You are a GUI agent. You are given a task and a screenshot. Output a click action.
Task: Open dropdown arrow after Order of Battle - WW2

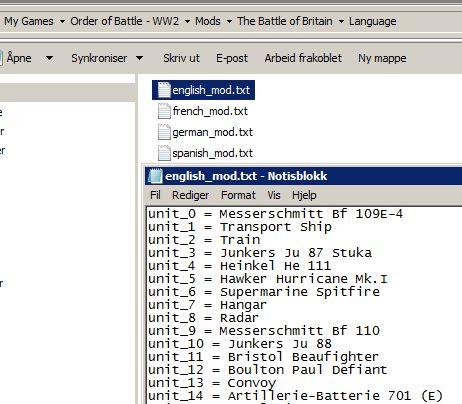[187, 22]
